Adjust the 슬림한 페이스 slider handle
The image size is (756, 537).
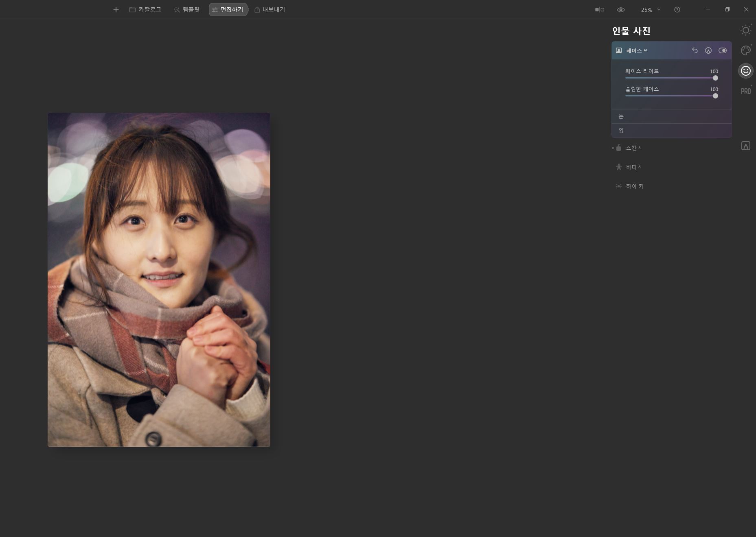[x=715, y=96]
